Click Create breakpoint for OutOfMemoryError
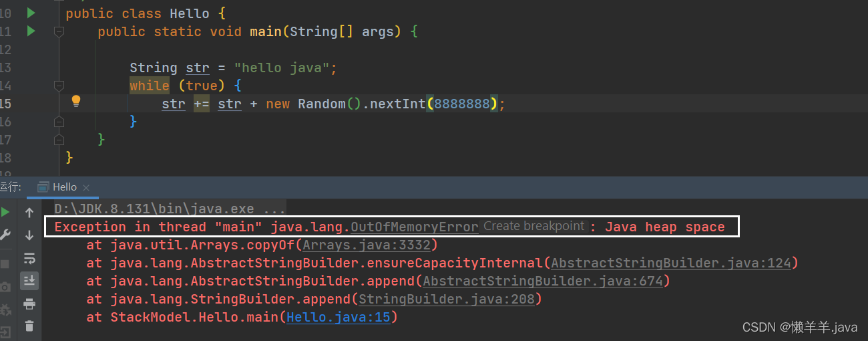 pyautogui.click(x=533, y=226)
